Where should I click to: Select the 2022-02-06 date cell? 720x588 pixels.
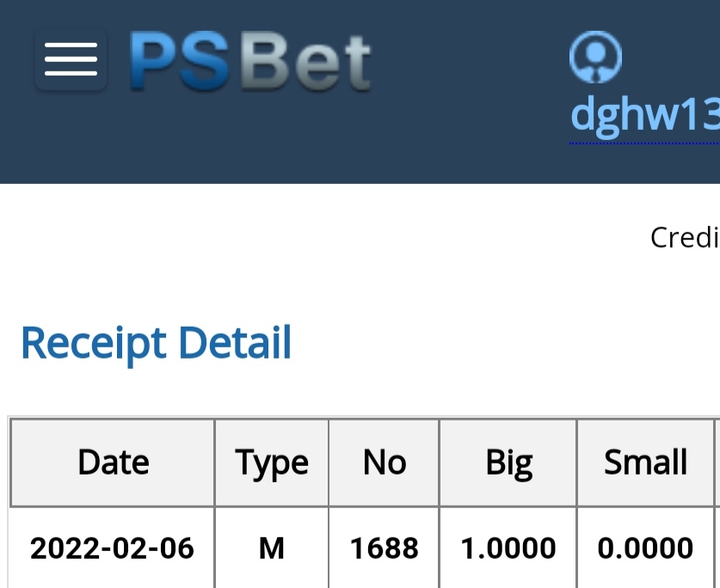point(113,548)
